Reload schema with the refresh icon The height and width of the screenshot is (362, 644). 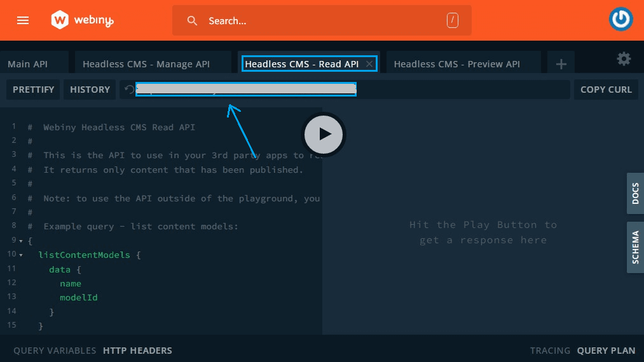coord(129,90)
